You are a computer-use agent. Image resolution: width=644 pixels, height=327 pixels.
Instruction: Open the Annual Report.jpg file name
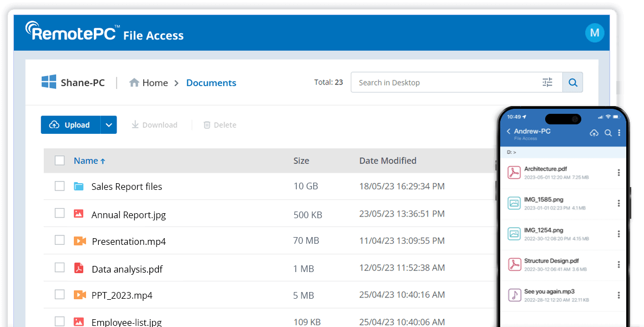129,215
